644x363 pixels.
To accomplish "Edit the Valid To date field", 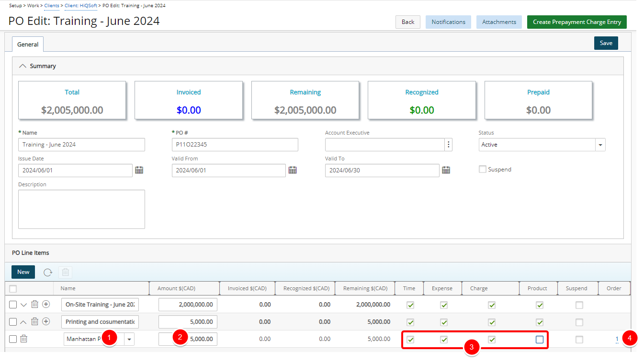I will pos(382,170).
